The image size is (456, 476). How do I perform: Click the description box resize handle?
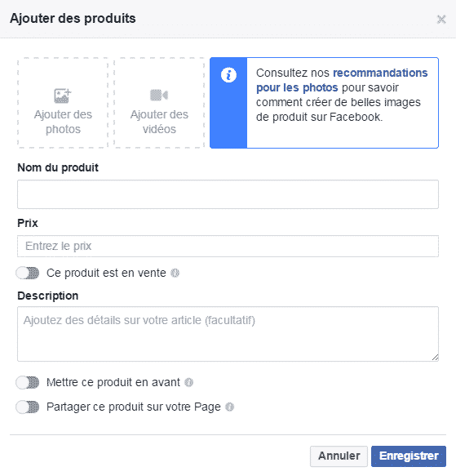tap(435, 358)
